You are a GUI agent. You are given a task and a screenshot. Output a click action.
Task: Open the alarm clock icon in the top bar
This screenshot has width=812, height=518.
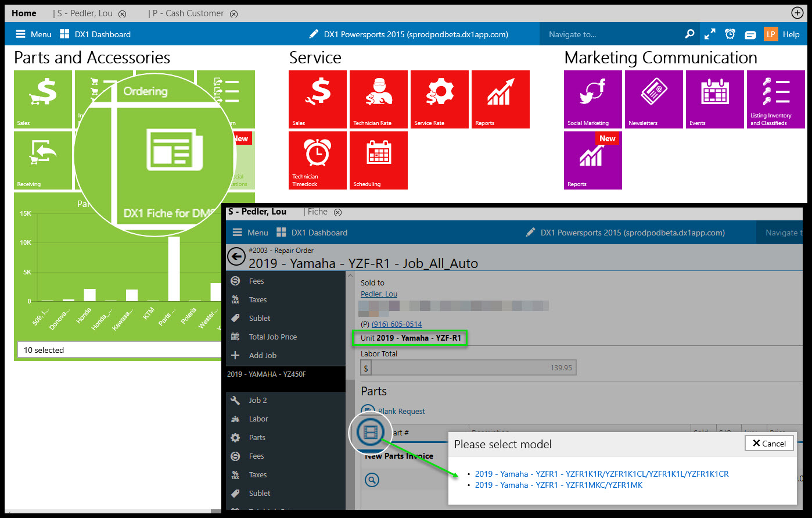(730, 34)
